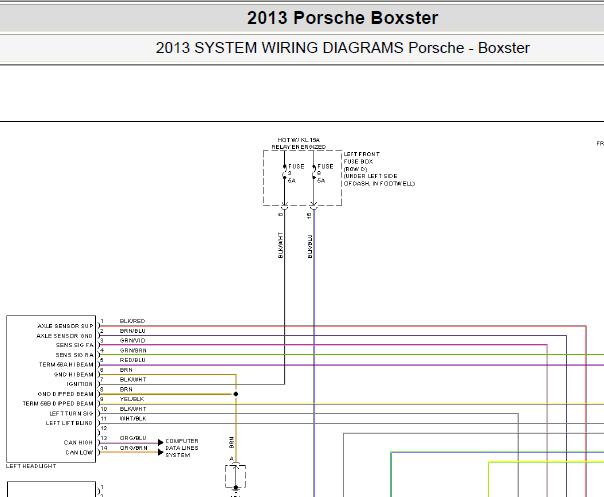Select the 'RED/BLU' wire color on pin 5
Viewport: 604px width, 497px height.
tap(133, 360)
